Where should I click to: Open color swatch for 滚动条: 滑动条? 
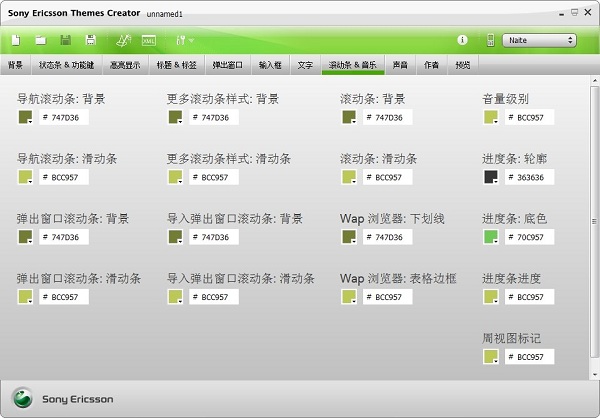349,177
